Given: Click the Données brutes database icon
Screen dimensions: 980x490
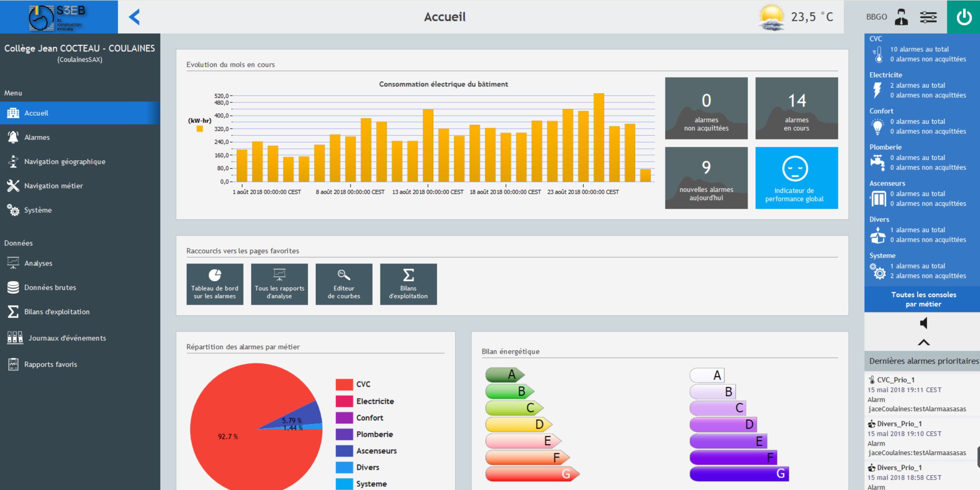Looking at the screenshot, I should 13,288.
